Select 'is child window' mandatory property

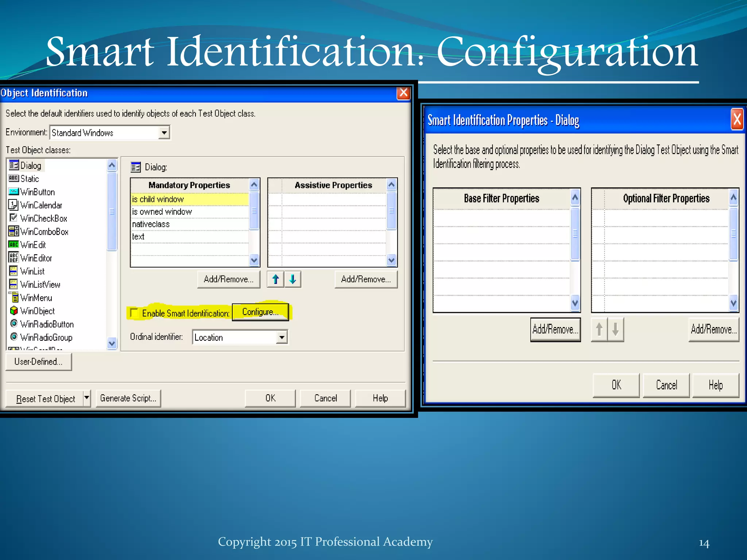[190, 199]
